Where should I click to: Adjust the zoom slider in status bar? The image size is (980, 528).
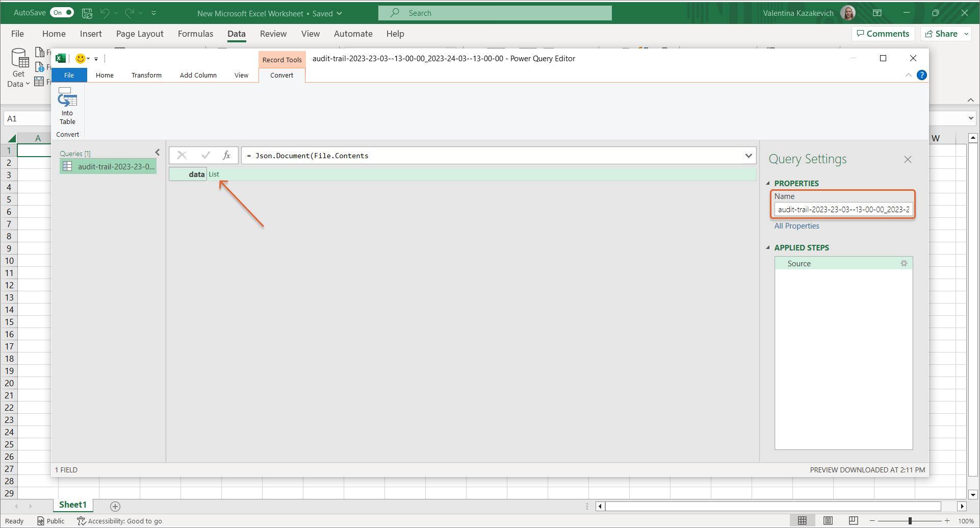(910, 521)
